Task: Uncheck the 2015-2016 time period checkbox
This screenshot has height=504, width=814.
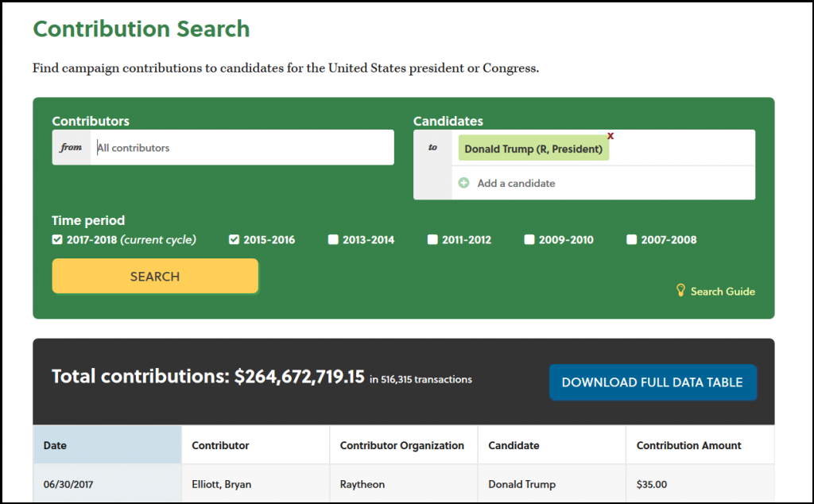Action: point(235,239)
